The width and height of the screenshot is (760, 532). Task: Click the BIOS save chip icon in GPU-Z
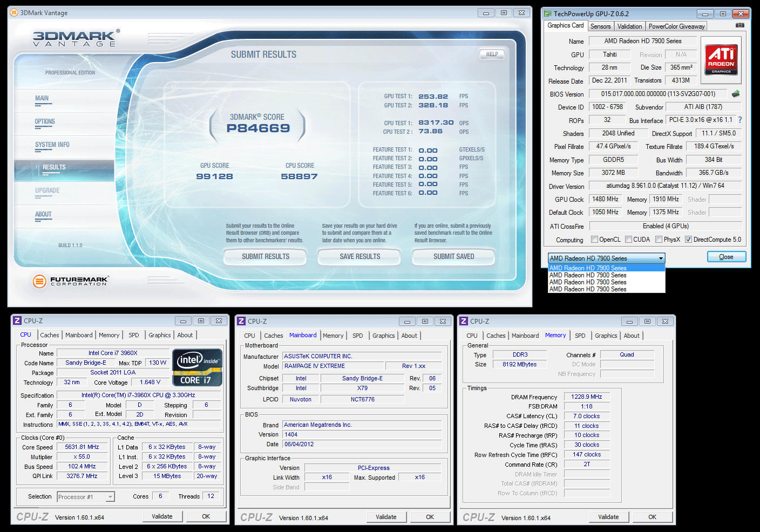(735, 94)
